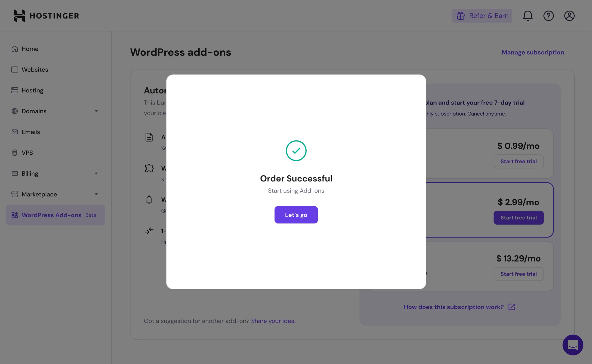
Task: Open the notifications bell
Action: pyautogui.click(x=527, y=16)
